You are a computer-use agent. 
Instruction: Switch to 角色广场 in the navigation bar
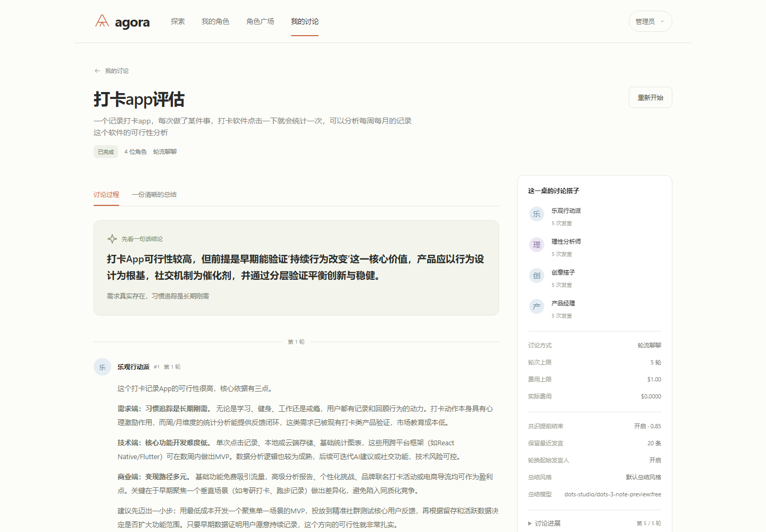pyautogui.click(x=260, y=21)
